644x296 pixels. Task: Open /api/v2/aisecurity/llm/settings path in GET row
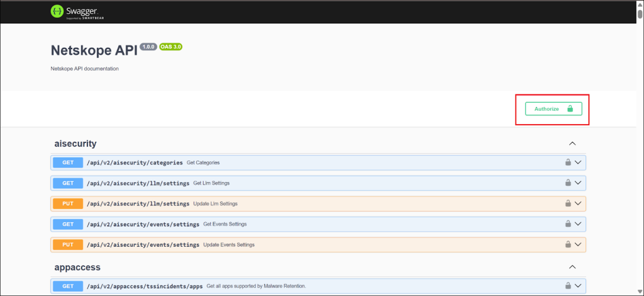click(138, 183)
